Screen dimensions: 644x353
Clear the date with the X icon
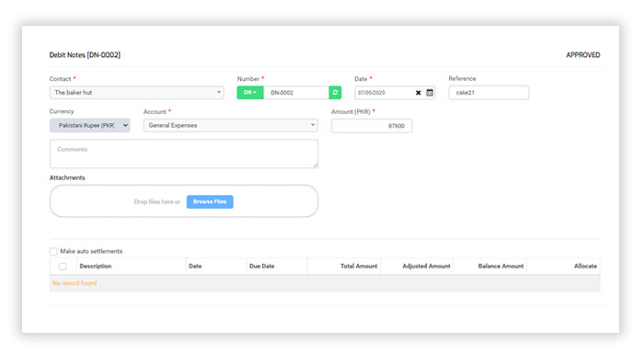pos(418,93)
